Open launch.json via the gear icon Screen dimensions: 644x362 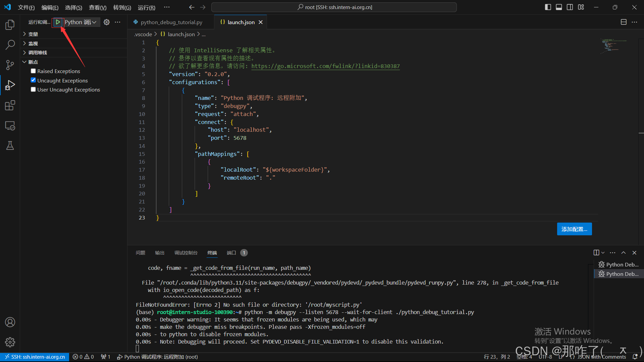pyautogui.click(x=107, y=22)
